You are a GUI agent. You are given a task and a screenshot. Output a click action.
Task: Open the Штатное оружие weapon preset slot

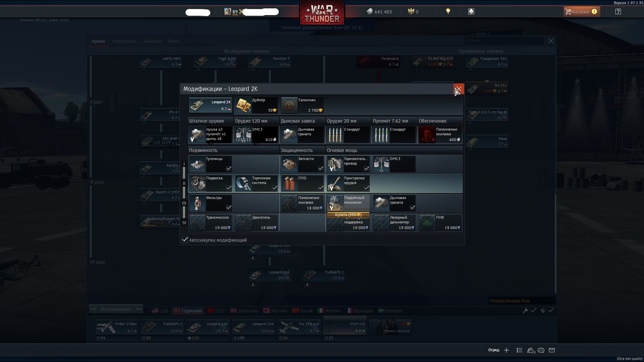click(x=210, y=134)
